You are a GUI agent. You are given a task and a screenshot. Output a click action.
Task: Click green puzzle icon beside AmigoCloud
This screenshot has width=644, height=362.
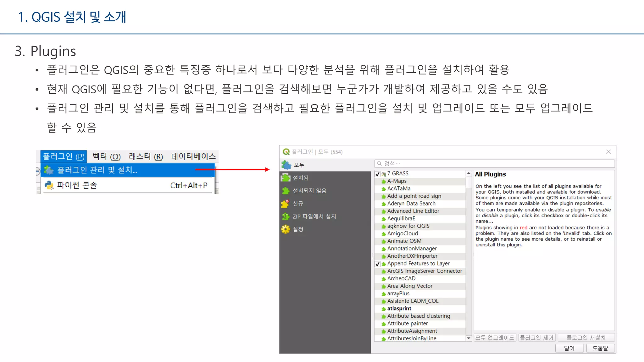384,234
